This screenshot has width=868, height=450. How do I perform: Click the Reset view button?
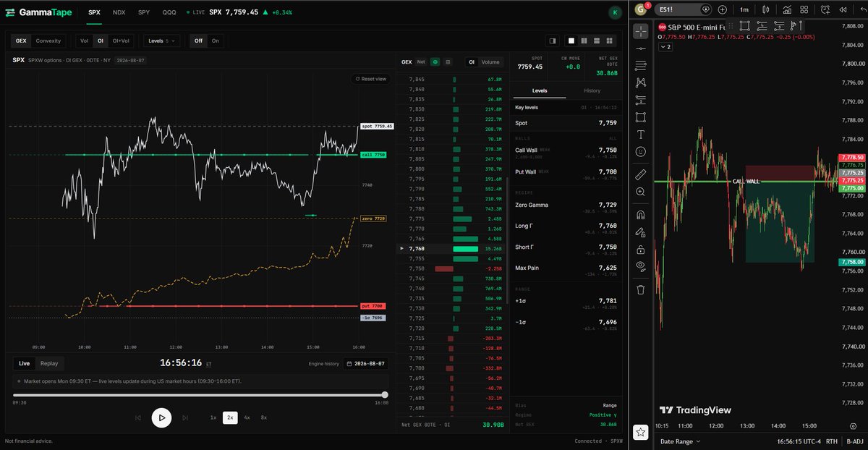point(370,79)
